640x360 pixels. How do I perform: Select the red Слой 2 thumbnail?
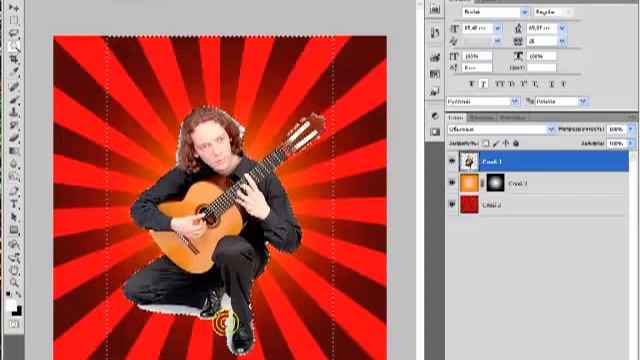[x=469, y=204]
